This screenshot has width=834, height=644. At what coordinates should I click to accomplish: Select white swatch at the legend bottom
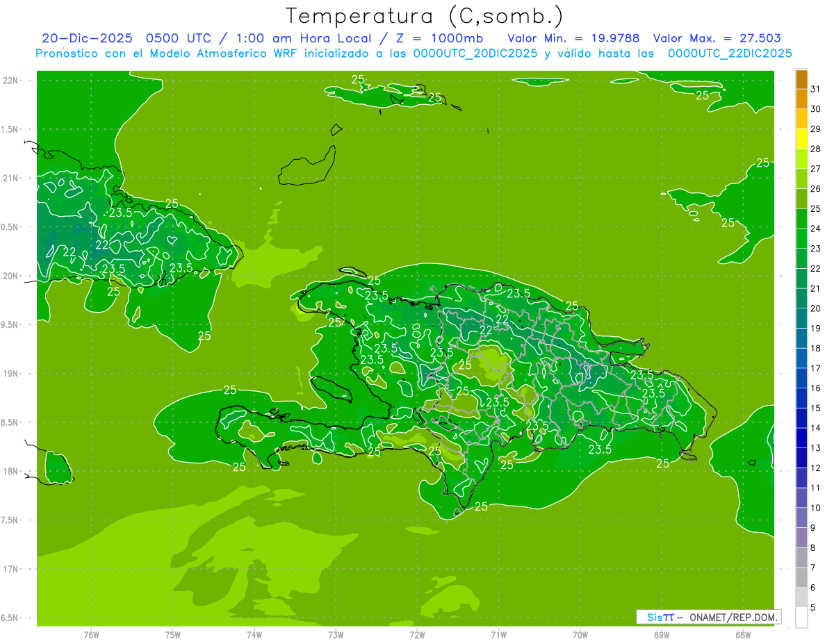point(801,617)
